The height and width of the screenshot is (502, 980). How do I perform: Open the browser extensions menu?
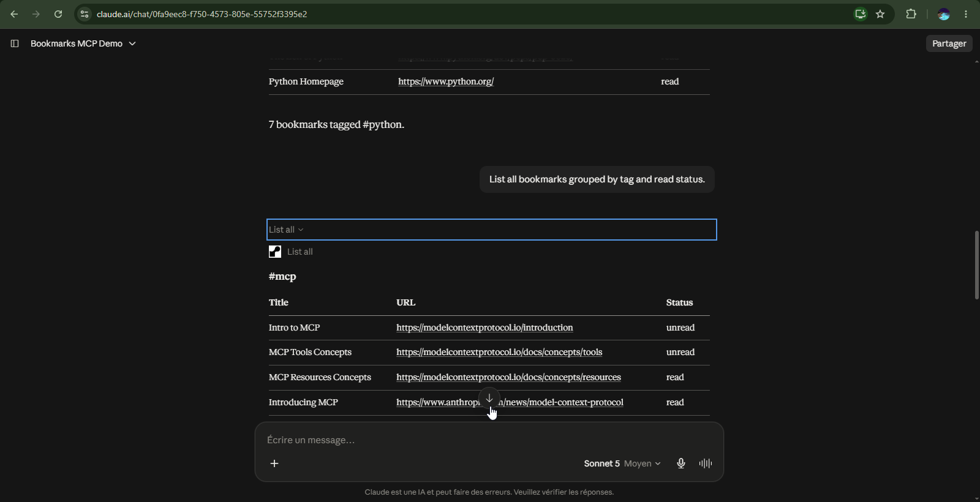pos(911,14)
